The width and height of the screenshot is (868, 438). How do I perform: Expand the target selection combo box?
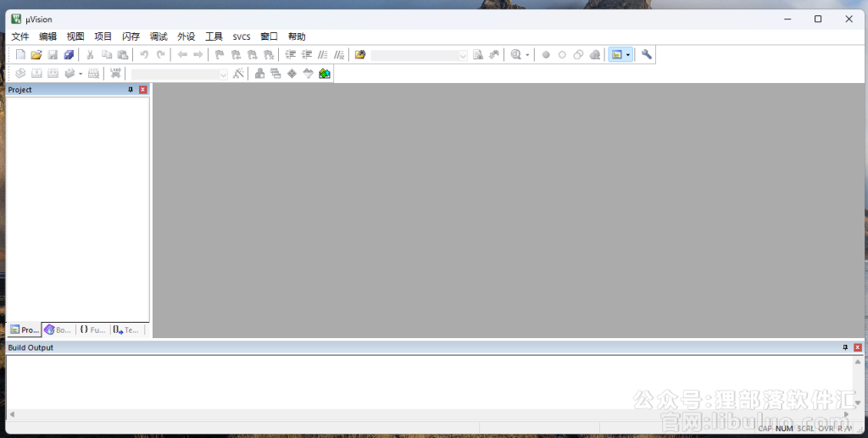[224, 75]
